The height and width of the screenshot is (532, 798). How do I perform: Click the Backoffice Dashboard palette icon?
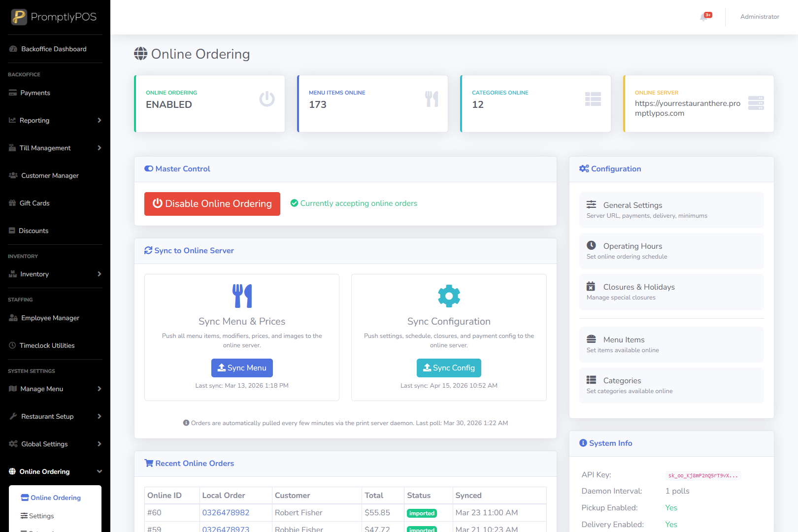tap(13, 49)
